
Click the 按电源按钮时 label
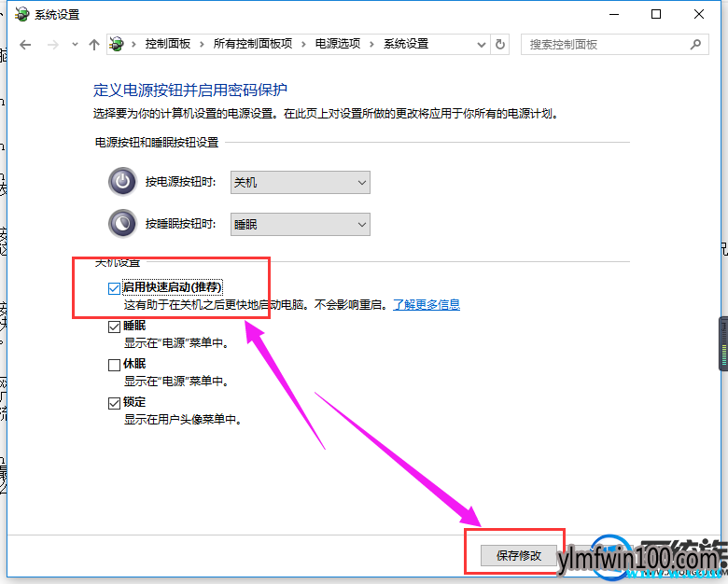(x=181, y=182)
